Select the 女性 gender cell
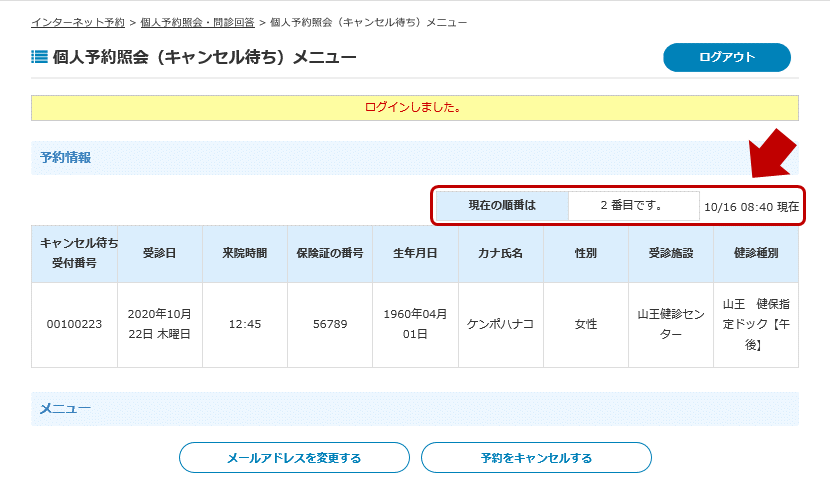This screenshot has width=830, height=490. click(x=585, y=324)
